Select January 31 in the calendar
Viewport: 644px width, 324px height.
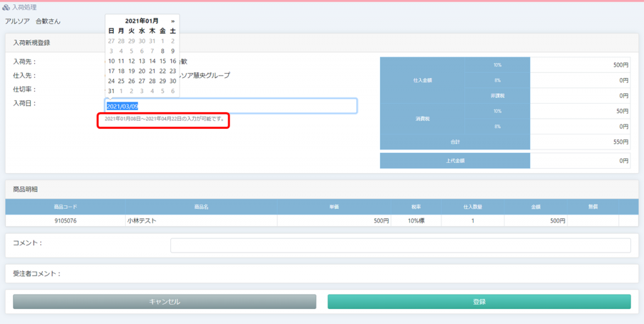pyautogui.click(x=111, y=91)
